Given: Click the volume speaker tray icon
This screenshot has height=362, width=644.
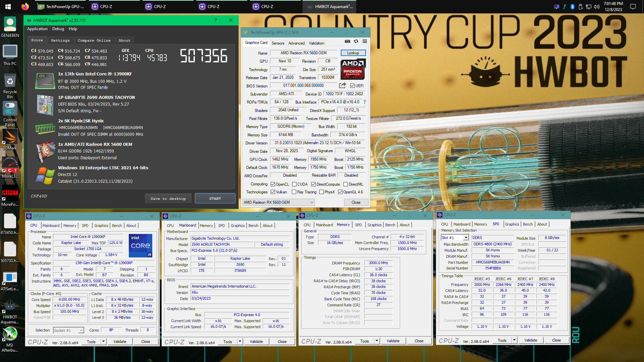Looking at the screenshot, I should click(597, 6).
